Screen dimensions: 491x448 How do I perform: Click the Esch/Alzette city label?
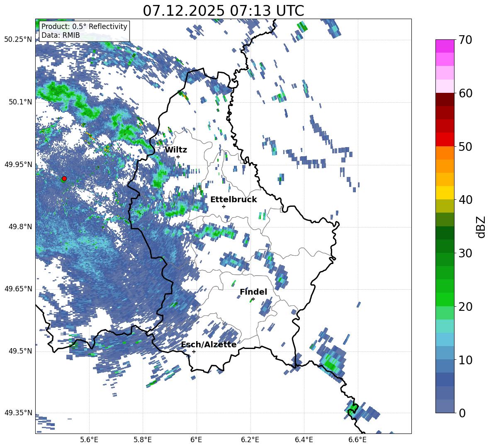209,344
